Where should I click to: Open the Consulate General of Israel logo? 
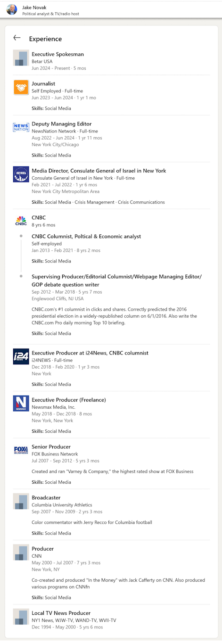coord(21,174)
